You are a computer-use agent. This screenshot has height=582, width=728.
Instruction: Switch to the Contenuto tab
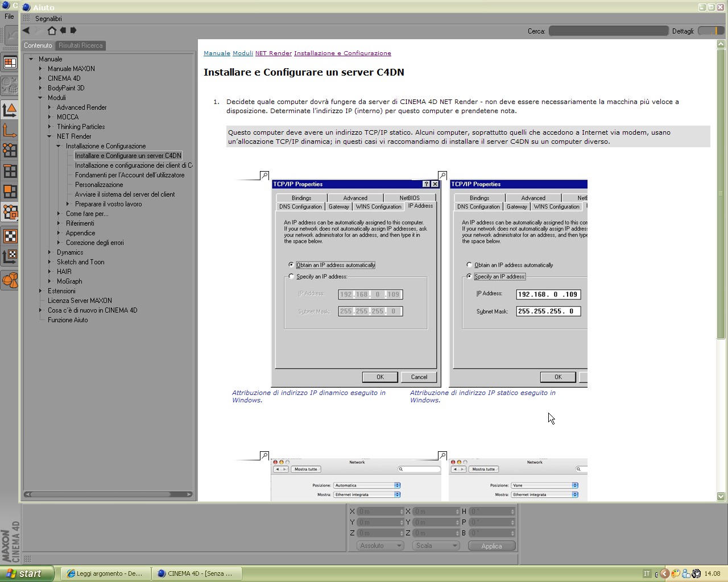38,45
